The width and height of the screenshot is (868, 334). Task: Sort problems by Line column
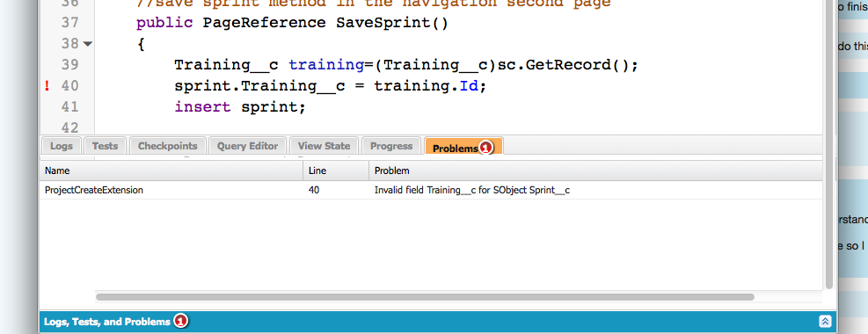[336, 171]
